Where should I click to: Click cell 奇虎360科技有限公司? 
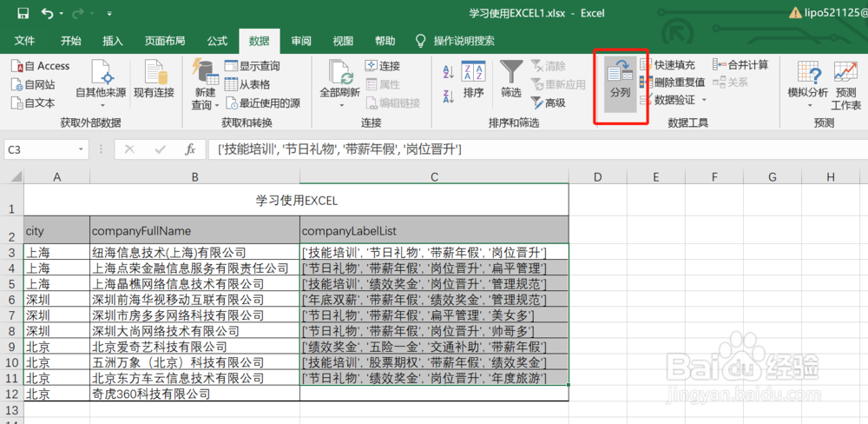194,394
